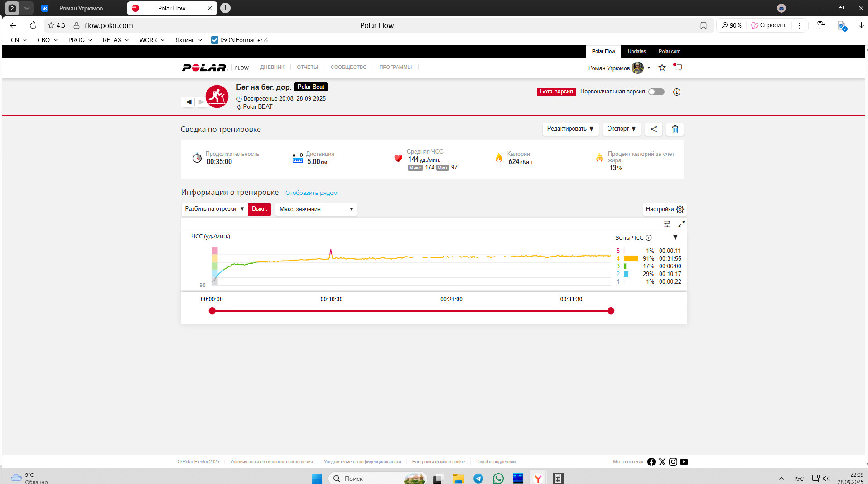Open WhatsApp from taskbar

(x=498, y=478)
